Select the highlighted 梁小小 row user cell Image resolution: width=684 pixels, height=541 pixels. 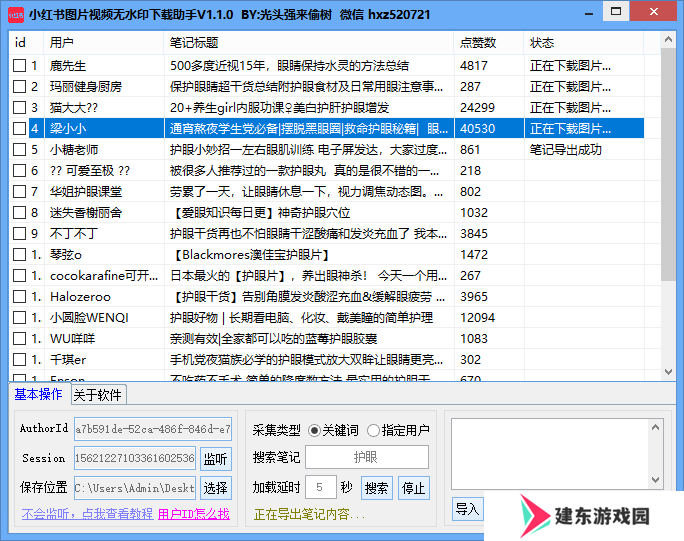[104, 128]
